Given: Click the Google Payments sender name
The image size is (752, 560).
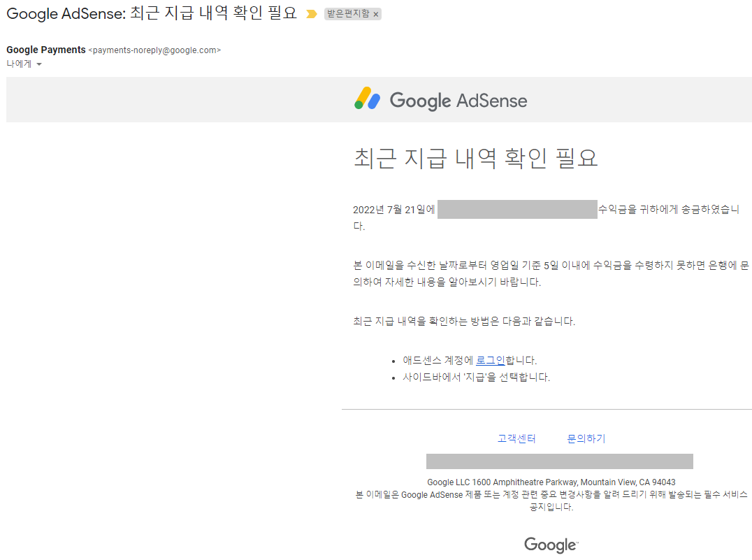Looking at the screenshot, I should point(46,50).
